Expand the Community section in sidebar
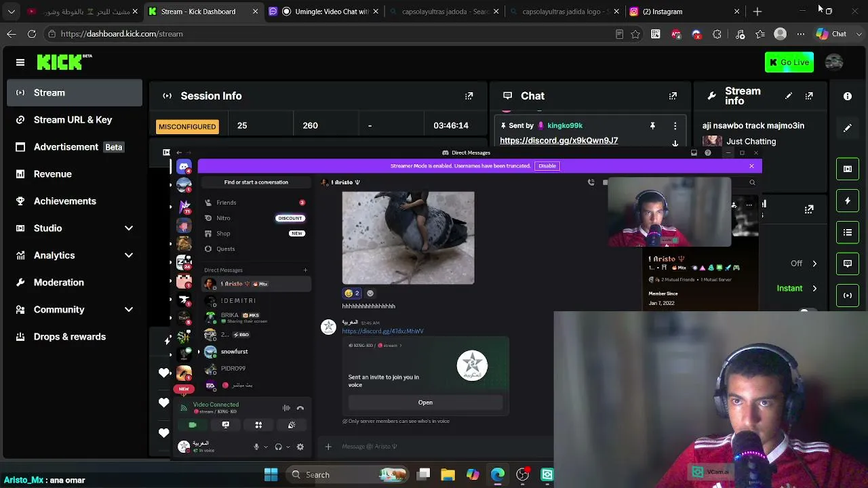868x488 pixels. pyautogui.click(x=129, y=310)
